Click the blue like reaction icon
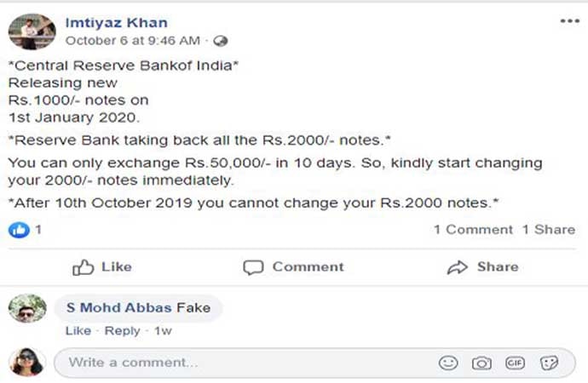Viewport: 588px width, 383px height. coord(19,229)
